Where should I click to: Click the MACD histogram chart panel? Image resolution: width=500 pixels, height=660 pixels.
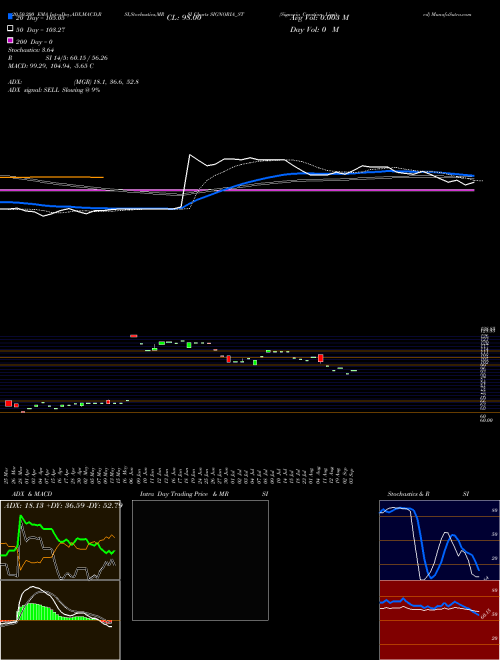click(x=60, y=620)
